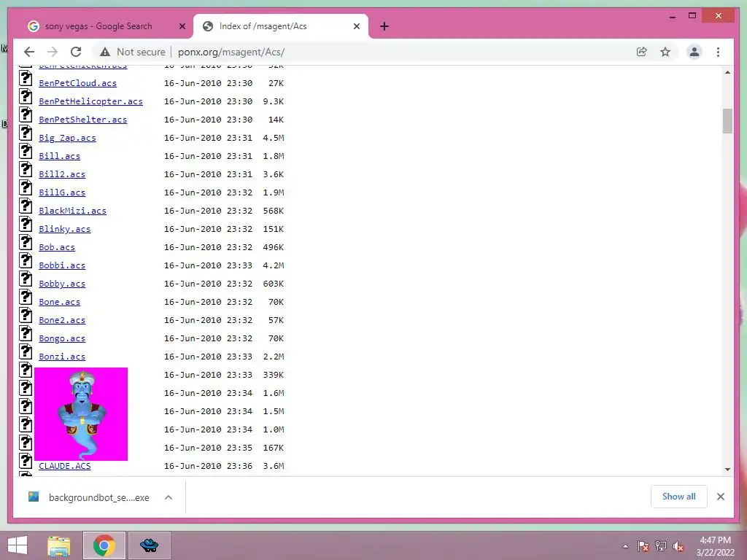Close the sony vegas Google Search tab

tap(182, 26)
